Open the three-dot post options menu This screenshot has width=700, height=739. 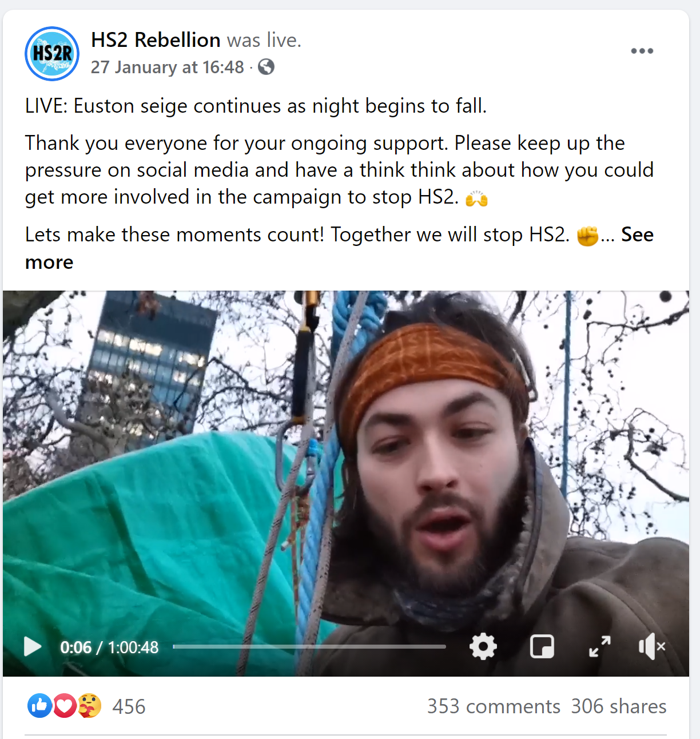(642, 51)
